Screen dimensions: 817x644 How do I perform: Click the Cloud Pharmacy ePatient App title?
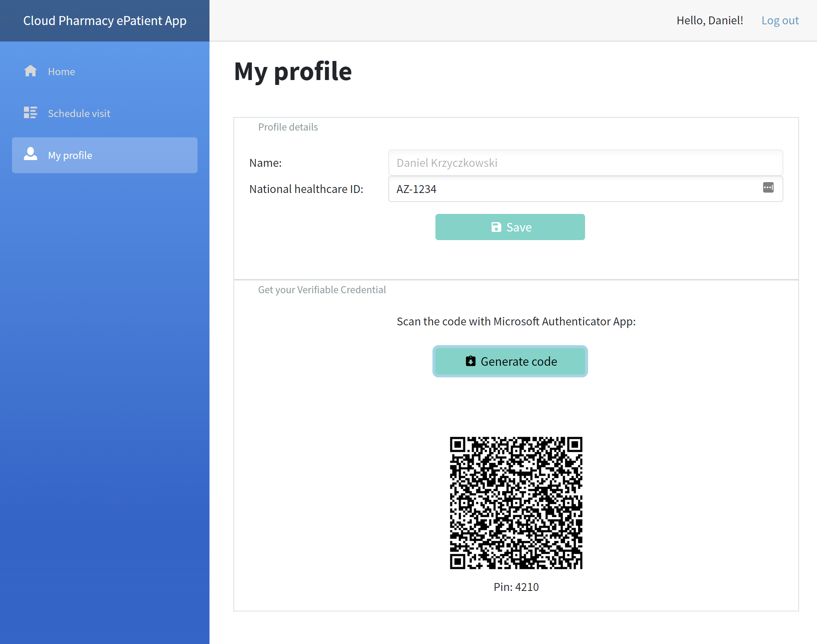104,20
